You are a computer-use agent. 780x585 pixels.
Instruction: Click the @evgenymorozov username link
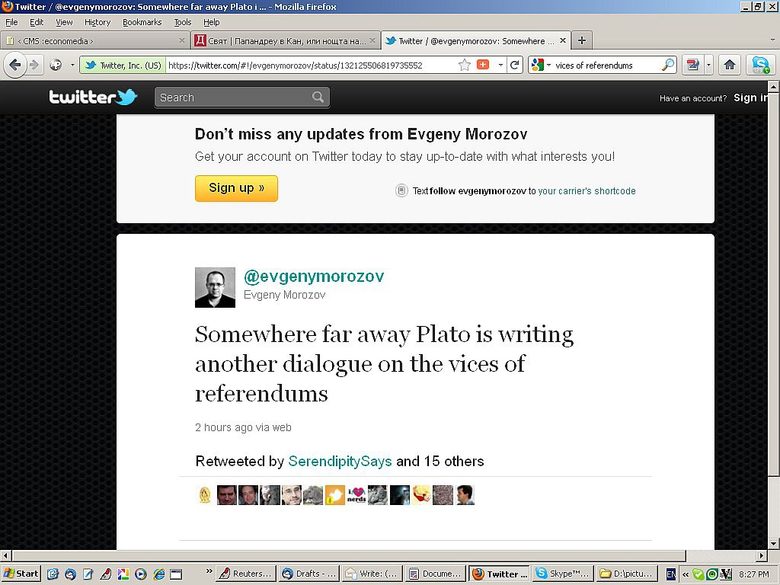pos(313,276)
